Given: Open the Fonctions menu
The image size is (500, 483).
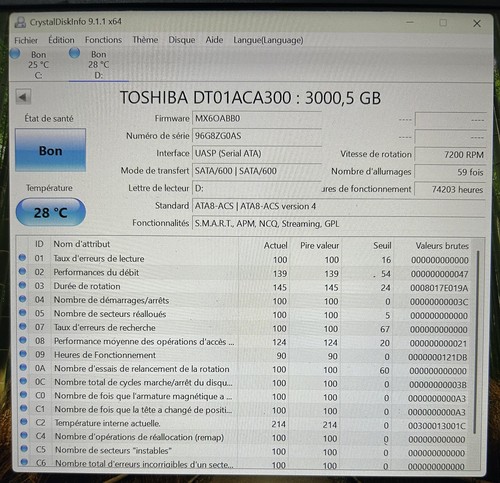Looking at the screenshot, I should [103, 40].
